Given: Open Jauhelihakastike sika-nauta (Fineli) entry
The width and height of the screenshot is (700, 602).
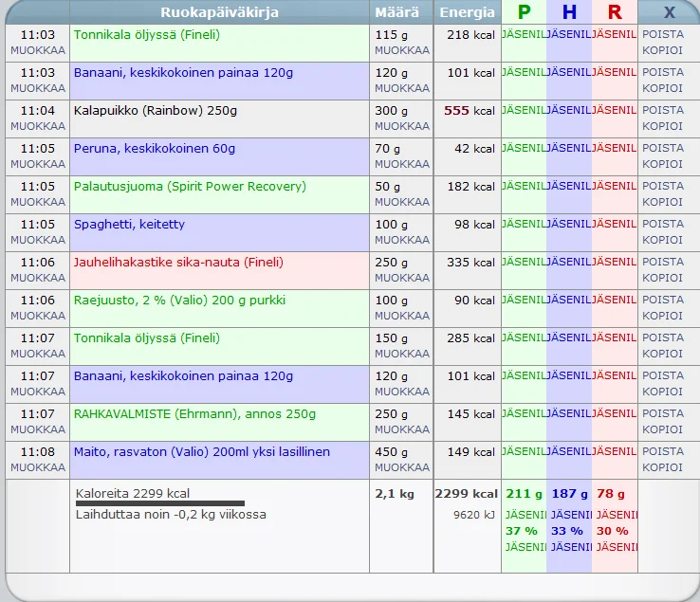Looking at the screenshot, I should [178, 263].
